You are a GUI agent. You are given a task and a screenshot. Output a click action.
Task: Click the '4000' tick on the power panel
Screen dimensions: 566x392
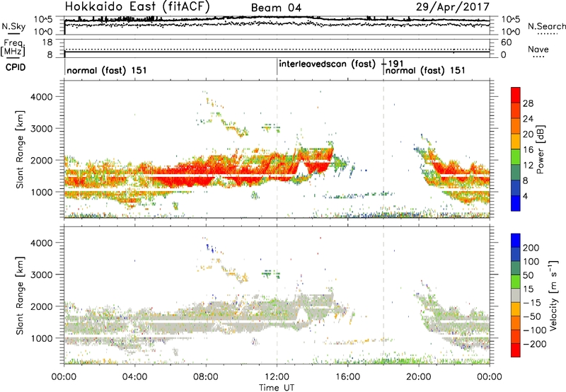41,97
